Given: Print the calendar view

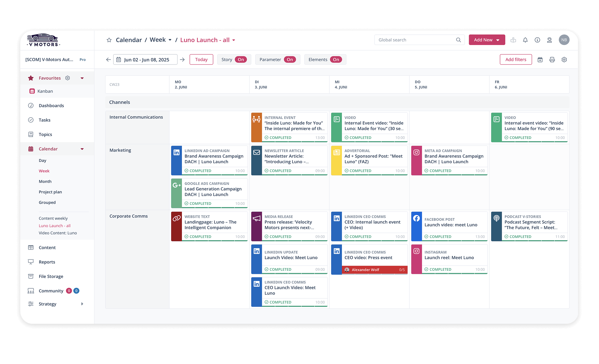Looking at the screenshot, I should pyautogui.click(x=552, y=60).
